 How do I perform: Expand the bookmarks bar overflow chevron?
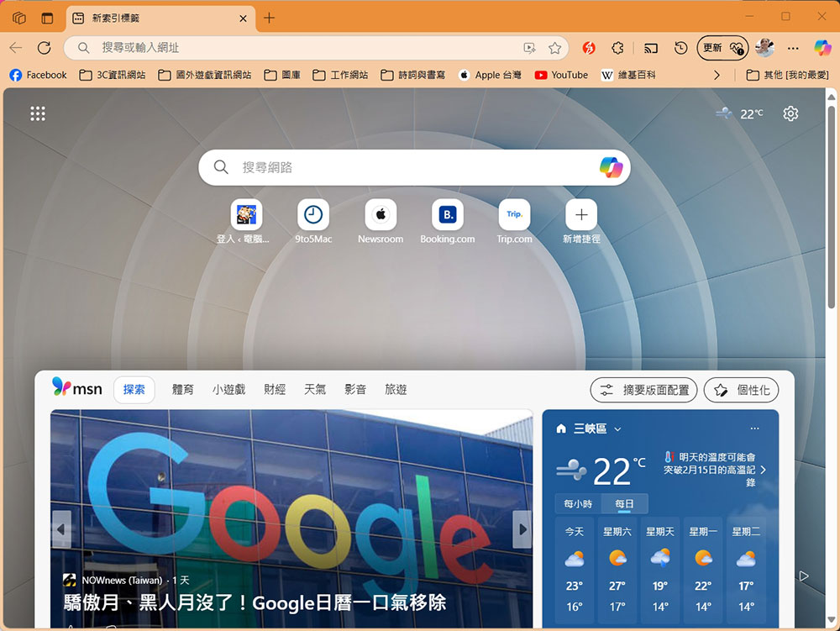(717, 75)
